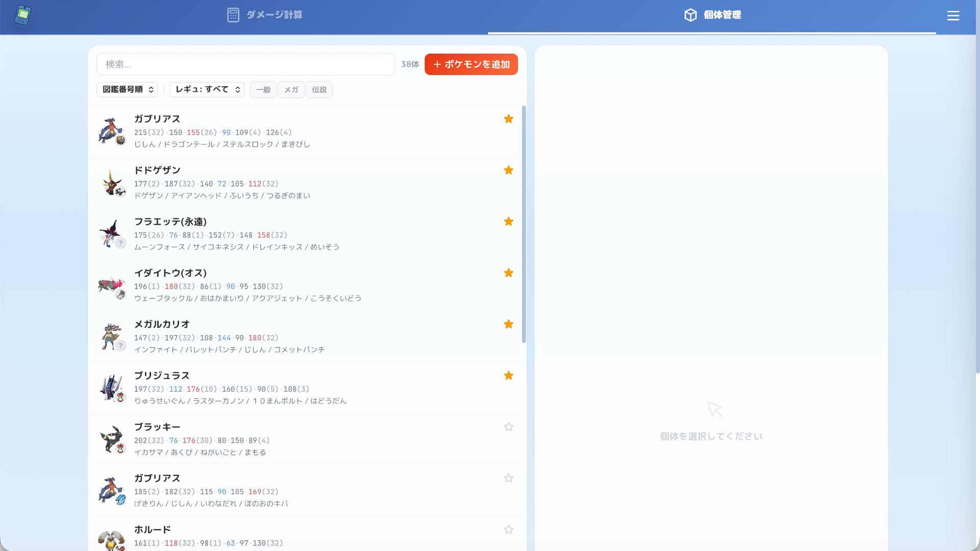Click held item badge on ブリジュラス

(x=120, y=397)
